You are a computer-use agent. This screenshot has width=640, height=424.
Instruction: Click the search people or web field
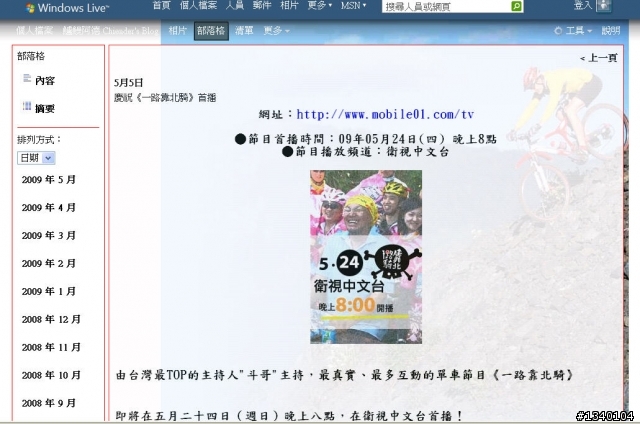(446, 6)
